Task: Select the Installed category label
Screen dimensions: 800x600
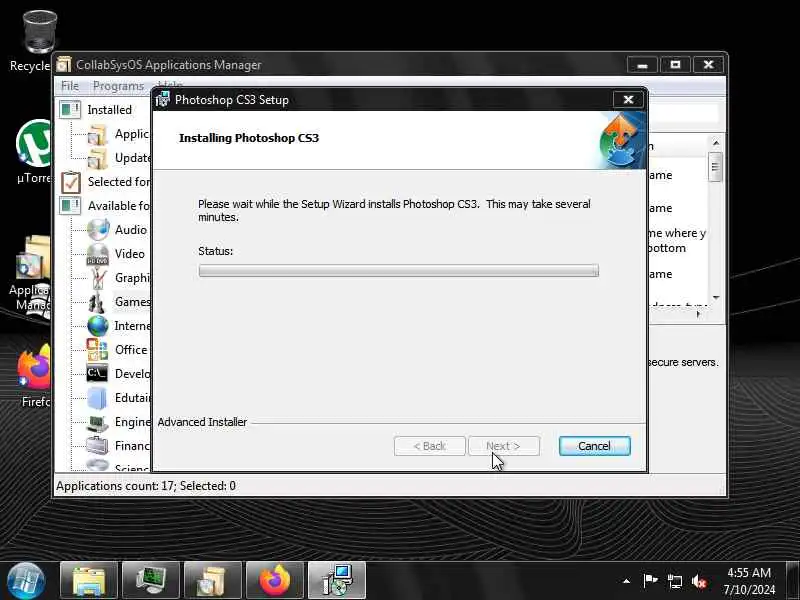Action: point(109,110)
